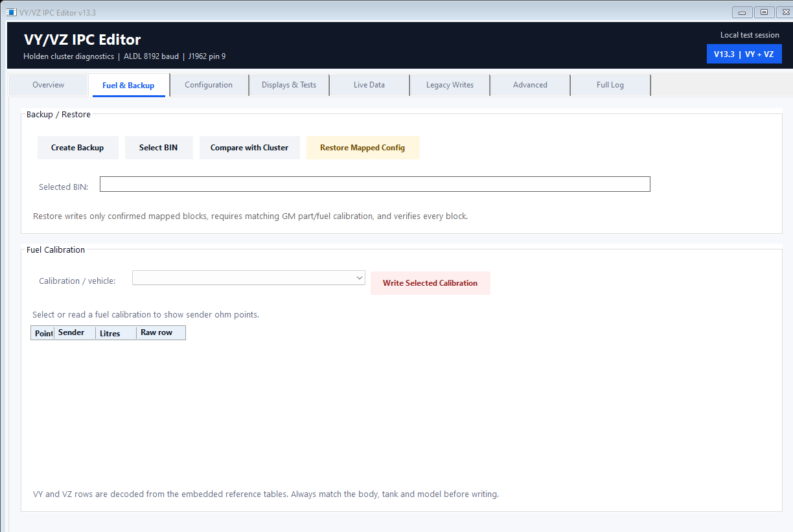
Task: Run Compare with Cluster
Action: [x=249, y=148]
